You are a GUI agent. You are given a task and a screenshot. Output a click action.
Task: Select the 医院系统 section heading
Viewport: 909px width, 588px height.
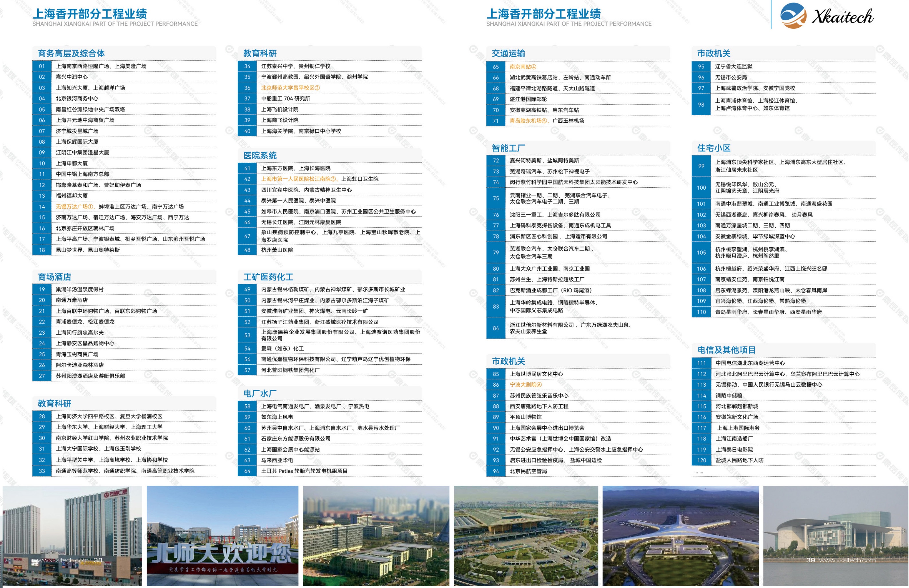260,156
